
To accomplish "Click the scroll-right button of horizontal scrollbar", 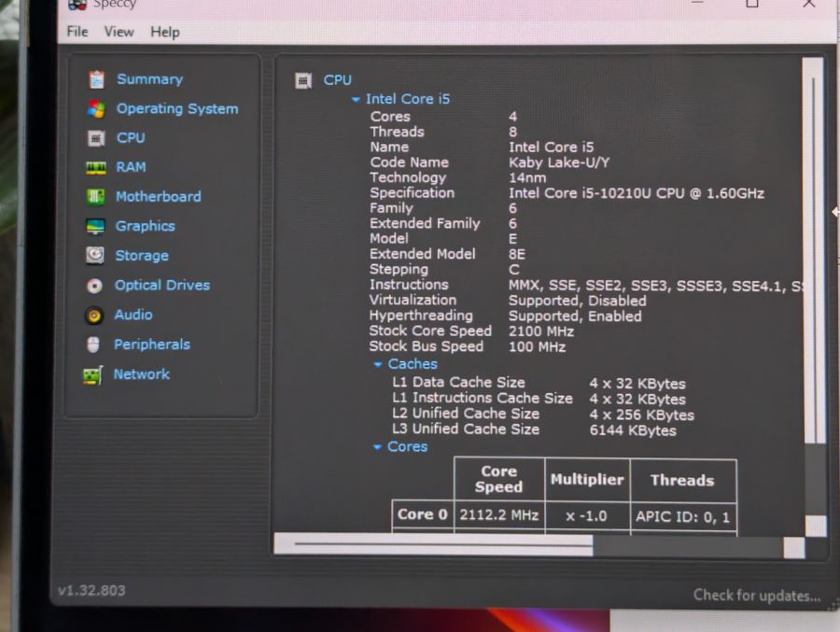I will click(x=794, y=548).
